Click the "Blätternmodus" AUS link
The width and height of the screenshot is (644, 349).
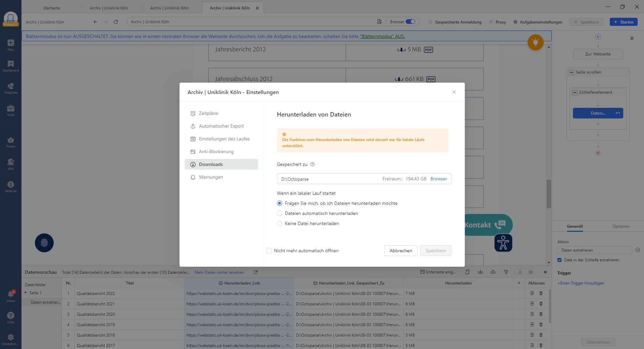point(382,36)
